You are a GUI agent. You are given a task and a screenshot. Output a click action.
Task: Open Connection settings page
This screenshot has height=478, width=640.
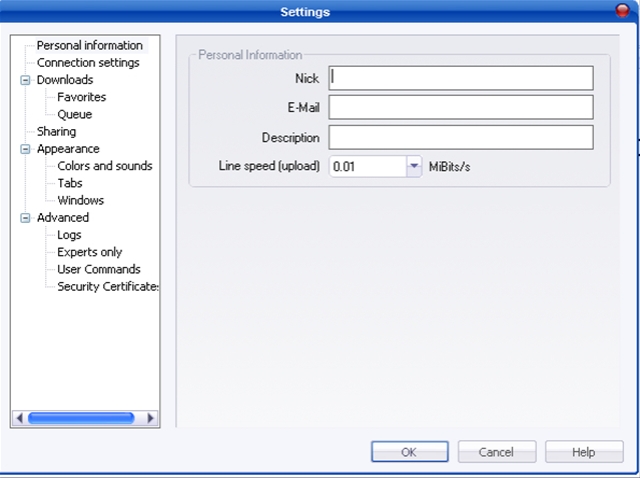[88, 63]
